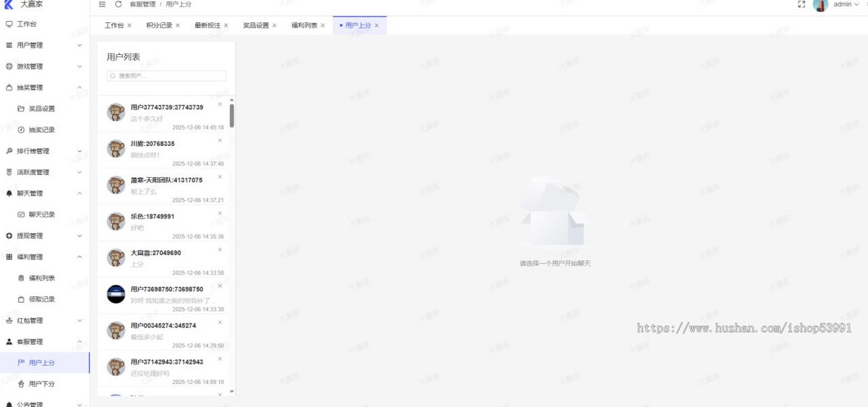
Task: Switch to the 积分记录 tab
Action: pyautogui.click(x=159, y=25)
